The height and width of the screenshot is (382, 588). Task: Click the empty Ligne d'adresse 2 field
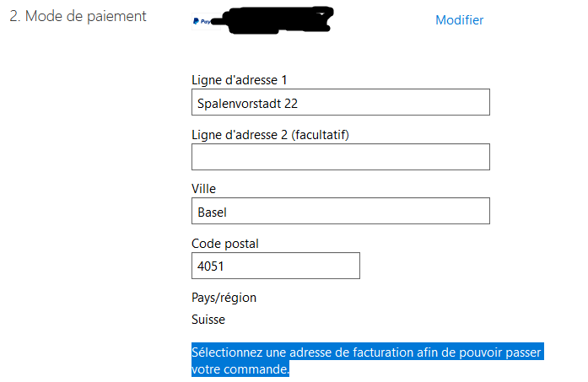[x=341, y=157]
